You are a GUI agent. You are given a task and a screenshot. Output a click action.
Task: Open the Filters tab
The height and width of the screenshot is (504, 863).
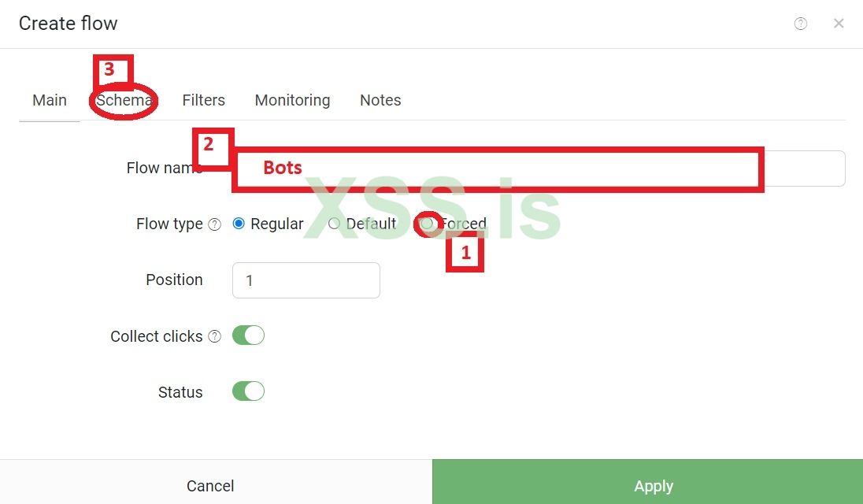pyautogui.click(x=203, y=100)
